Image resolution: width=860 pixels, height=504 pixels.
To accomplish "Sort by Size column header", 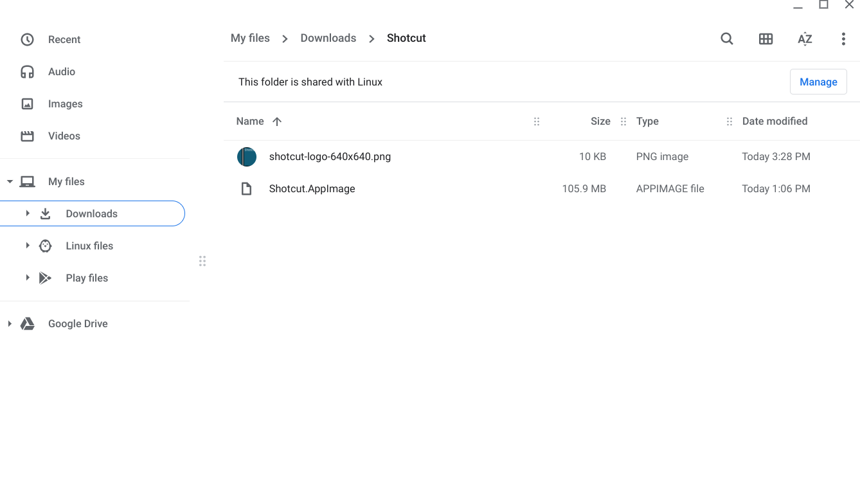I will click(600, 121).
